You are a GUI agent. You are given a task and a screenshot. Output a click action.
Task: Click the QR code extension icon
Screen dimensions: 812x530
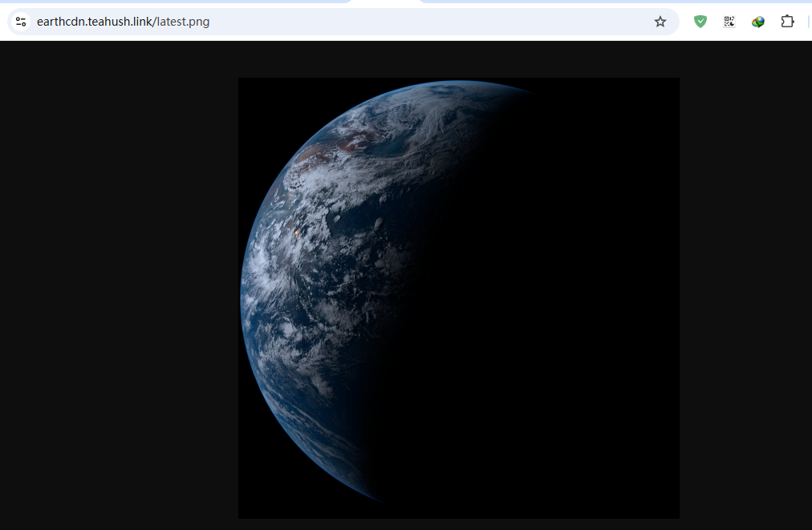pyautogui.click(x=729, y=22)
